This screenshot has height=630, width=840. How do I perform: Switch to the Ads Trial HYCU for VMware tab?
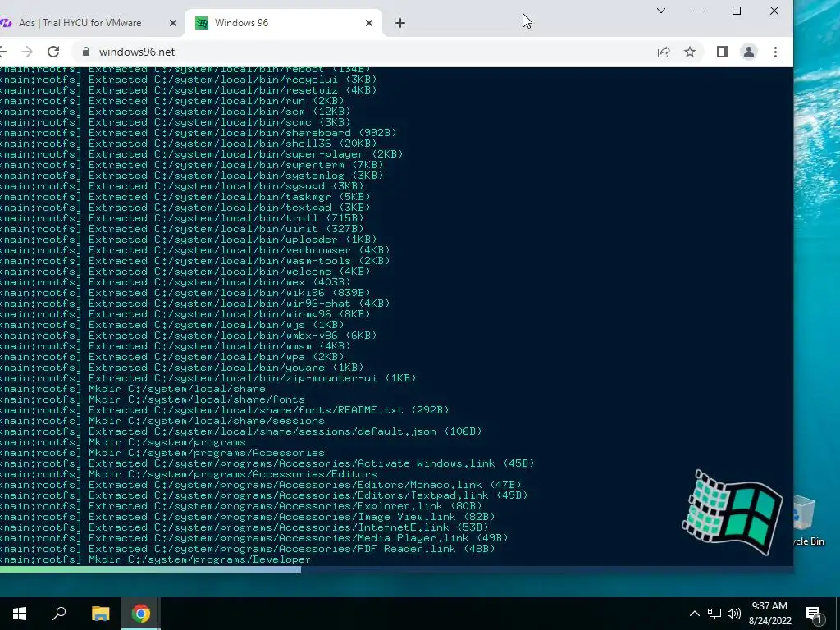tap(89, 22)
